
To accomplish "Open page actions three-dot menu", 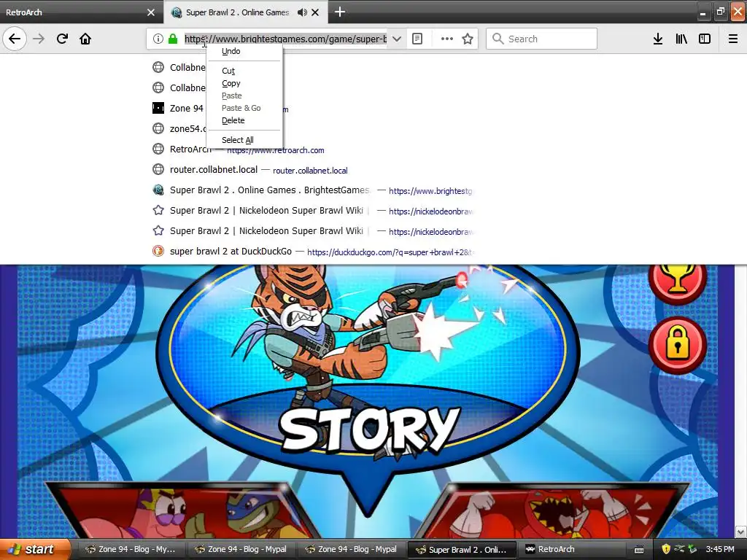I will 447,39.
